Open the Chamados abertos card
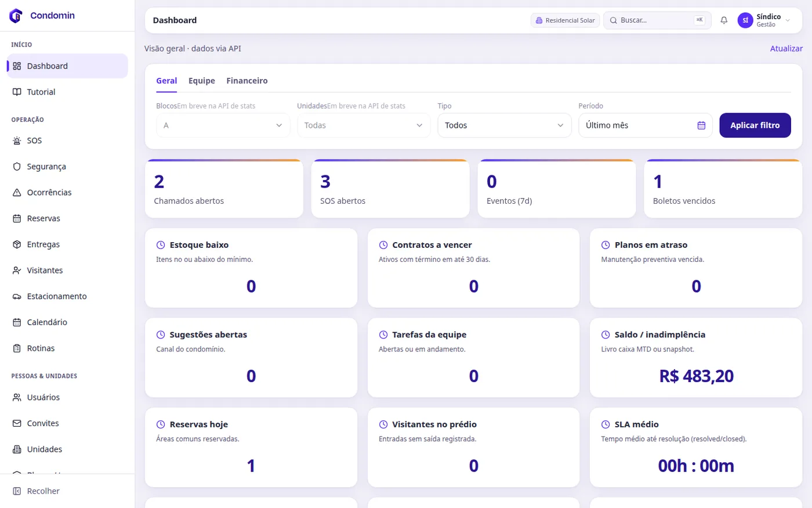The width and height of the screenshot is (812, 508). (x=224, y=189)
